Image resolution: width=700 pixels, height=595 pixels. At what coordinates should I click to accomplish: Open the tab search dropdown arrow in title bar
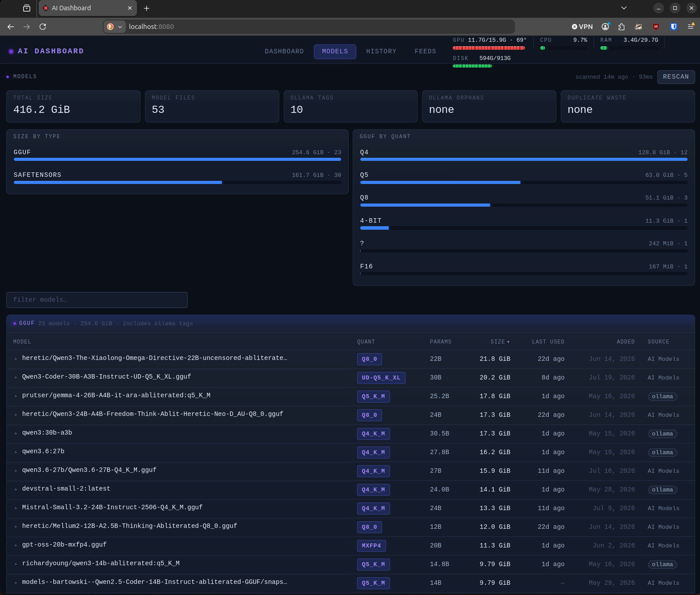pyautogui.click(x=624, y=8)
